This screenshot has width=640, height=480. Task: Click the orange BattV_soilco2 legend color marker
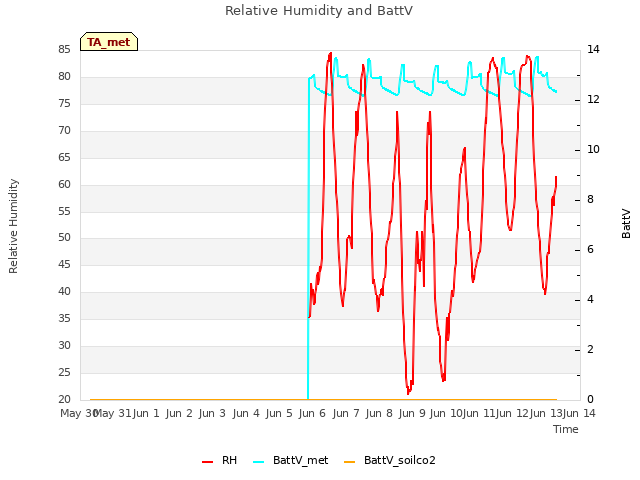(349, 462)
